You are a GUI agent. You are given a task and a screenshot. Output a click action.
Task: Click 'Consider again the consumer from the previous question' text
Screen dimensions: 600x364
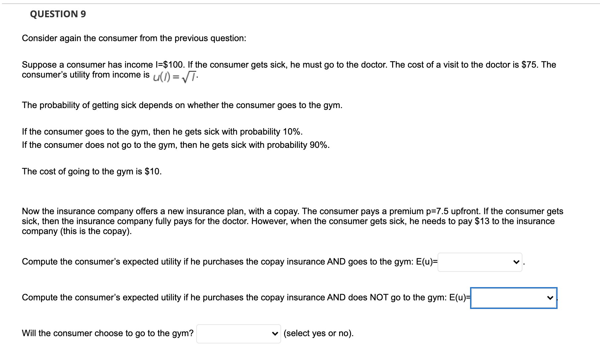(x=134, y=38)
